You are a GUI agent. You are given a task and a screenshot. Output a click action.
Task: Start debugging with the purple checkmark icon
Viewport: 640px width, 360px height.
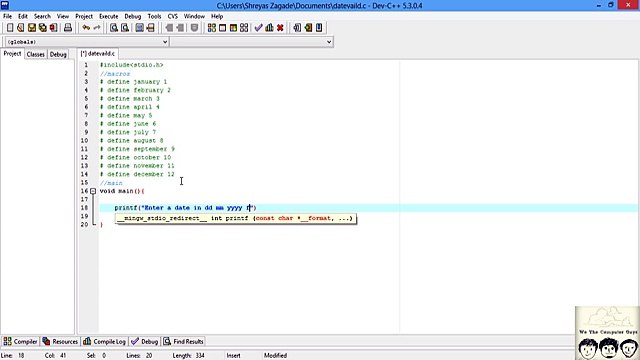click(x=258, y=28)
